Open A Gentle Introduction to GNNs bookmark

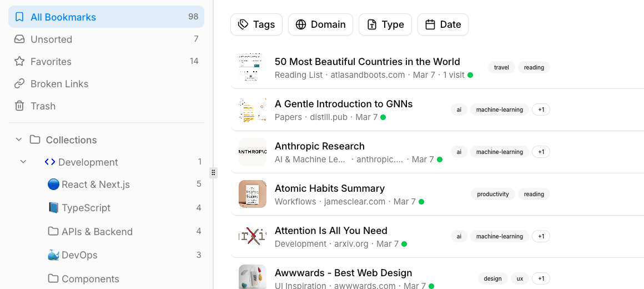point(343,104)
